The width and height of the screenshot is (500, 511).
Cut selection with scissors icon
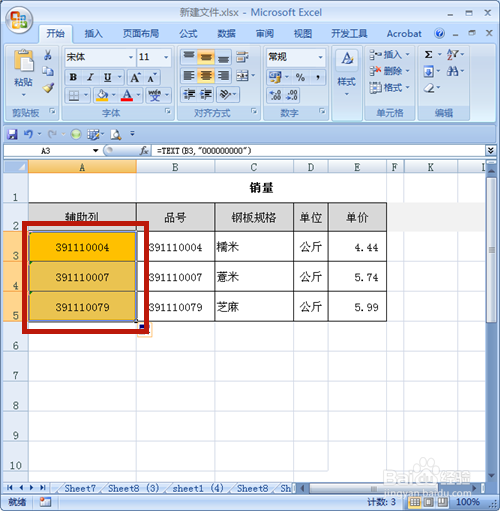click(x=48, y=55)
